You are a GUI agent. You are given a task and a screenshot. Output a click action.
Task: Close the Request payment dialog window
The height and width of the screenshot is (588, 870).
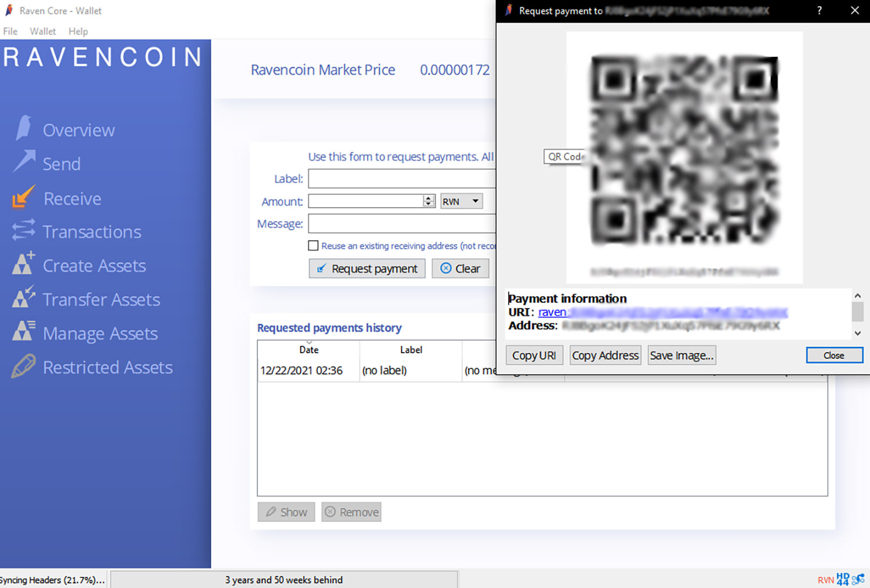point(854,10)
